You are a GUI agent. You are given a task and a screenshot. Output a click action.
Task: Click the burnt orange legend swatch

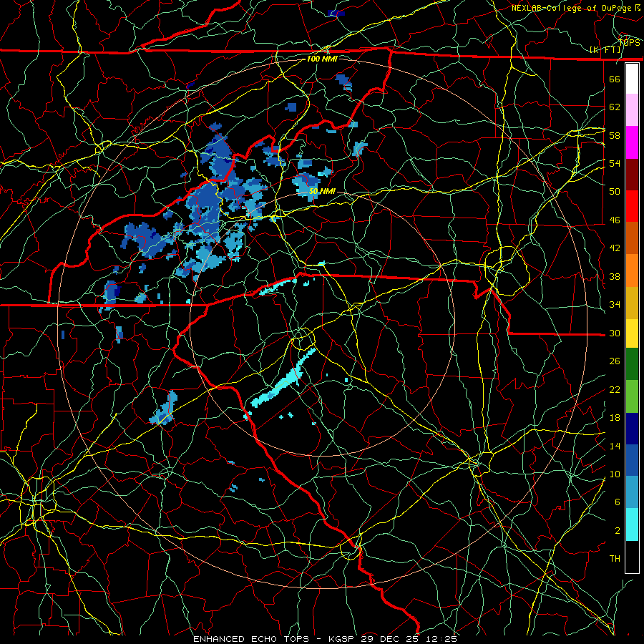tap(632, 238)
